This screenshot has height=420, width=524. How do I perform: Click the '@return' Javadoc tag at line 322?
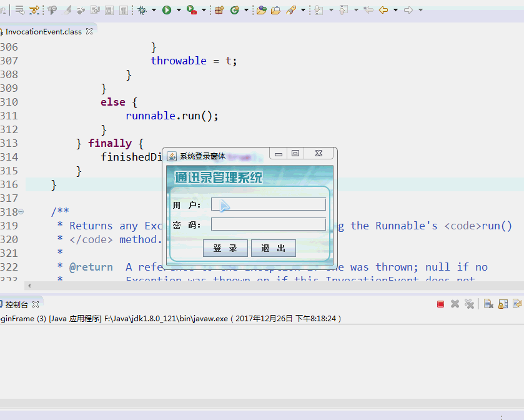(91, 267)
